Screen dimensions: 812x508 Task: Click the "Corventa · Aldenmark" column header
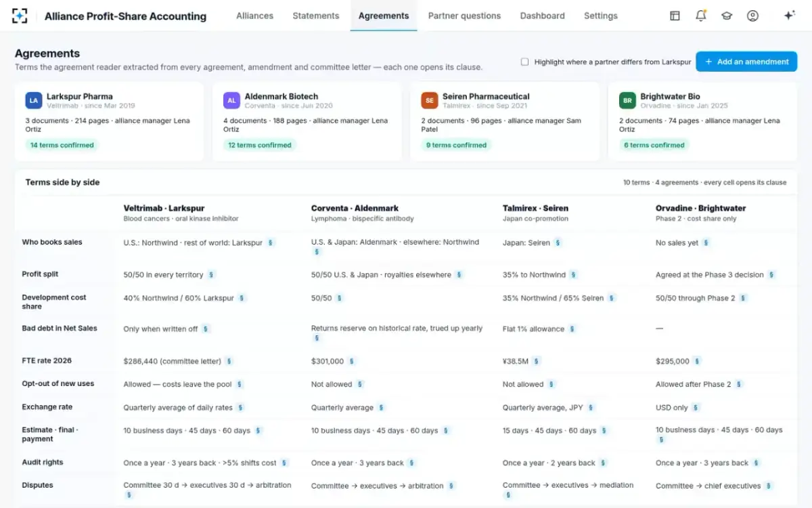pyautogui.click(x=355, y=209)
